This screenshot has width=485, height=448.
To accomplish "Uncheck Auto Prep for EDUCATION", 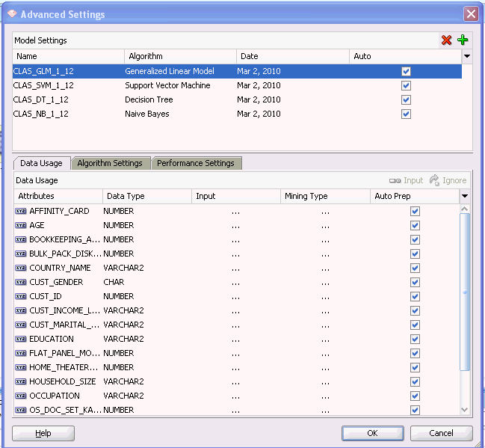I will tap(415, 340).
